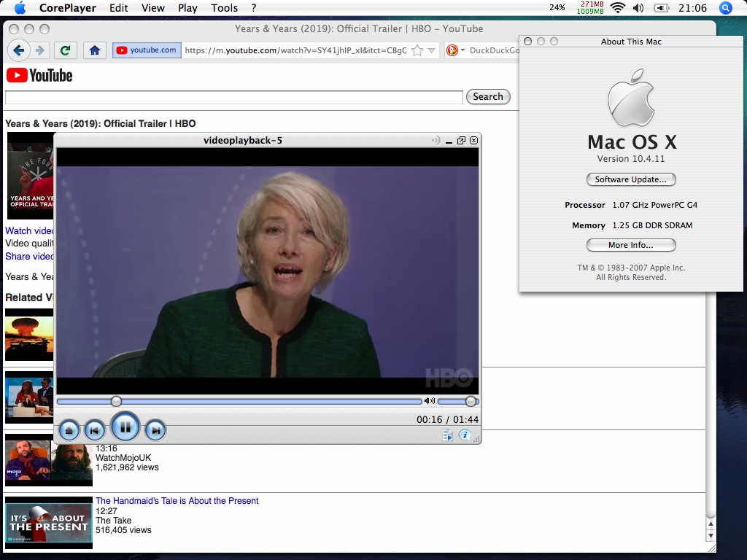The width and height of the screenshot is (747, 560).
Task: Open the Play menu
Action: click(x=187, y=8)
